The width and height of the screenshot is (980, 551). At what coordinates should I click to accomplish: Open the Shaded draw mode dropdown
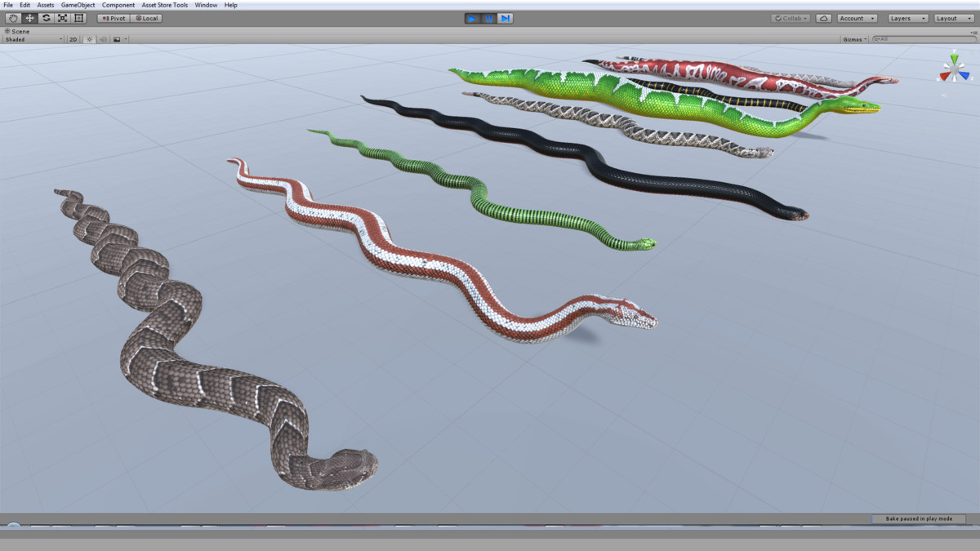tap(33, 38)
